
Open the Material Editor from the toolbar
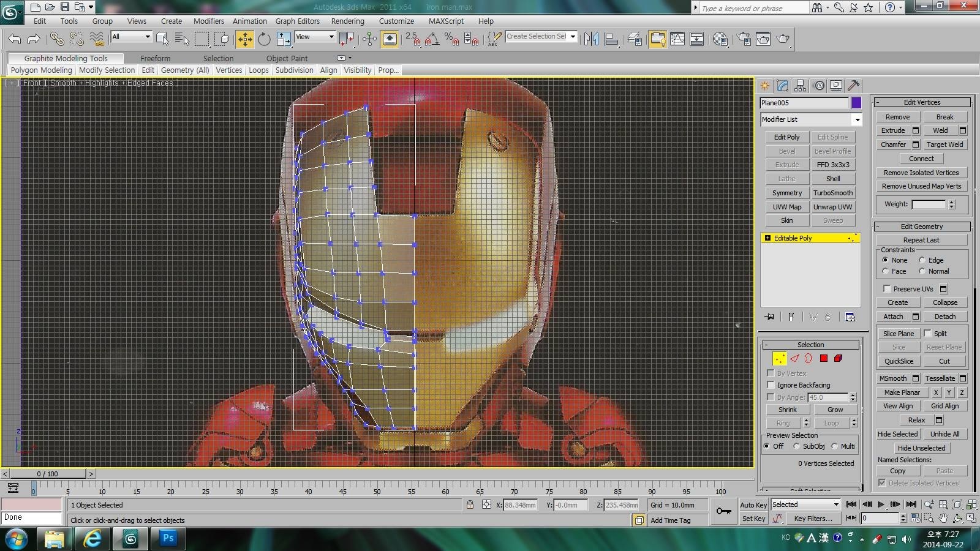point(720,39)
